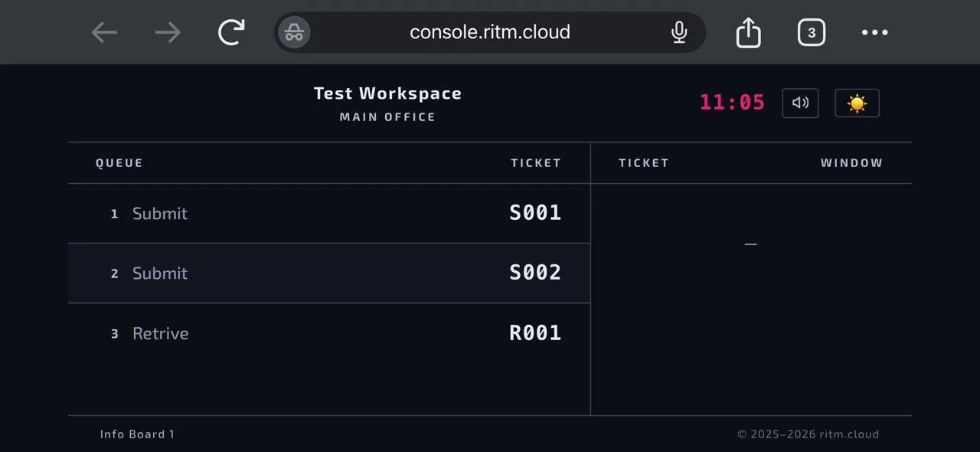980x452 pixels.
Task: Click the QUEUE column header
Action: coord(119,163)
